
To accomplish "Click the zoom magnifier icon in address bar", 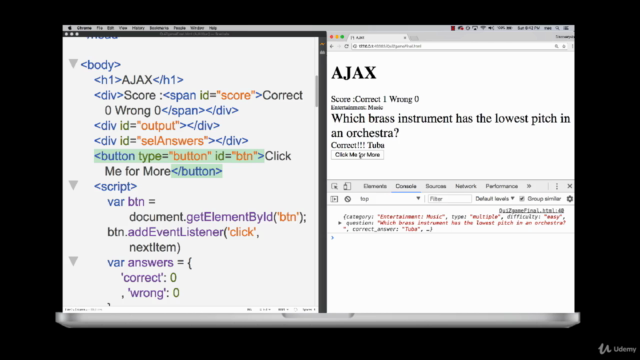I will tap(556, 46).
